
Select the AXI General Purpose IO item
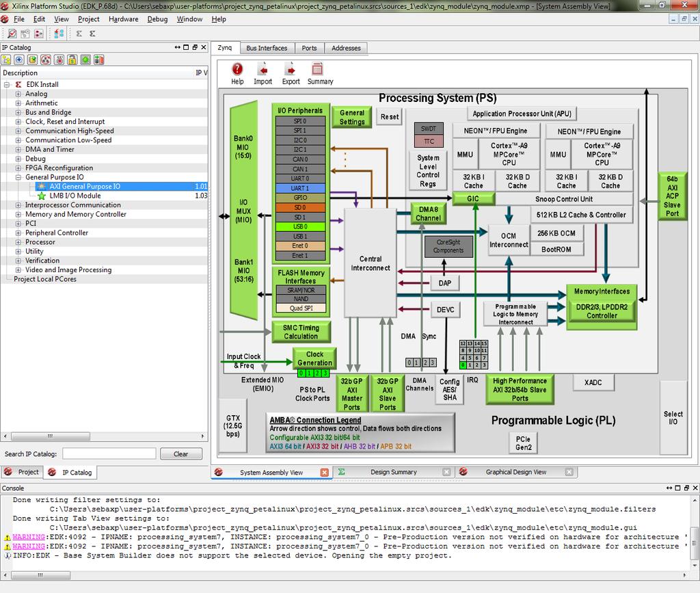tap(85, 186)
